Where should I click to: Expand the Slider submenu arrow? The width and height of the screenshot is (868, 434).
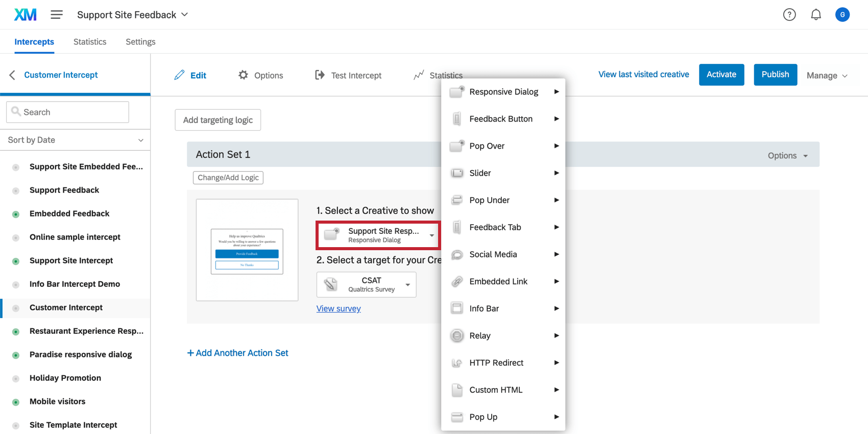557,173
